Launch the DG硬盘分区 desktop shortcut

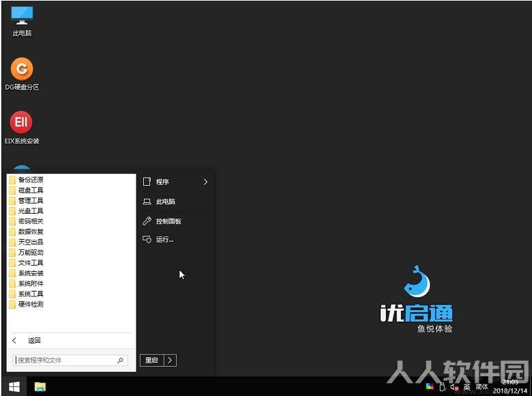tap(22, 74)
